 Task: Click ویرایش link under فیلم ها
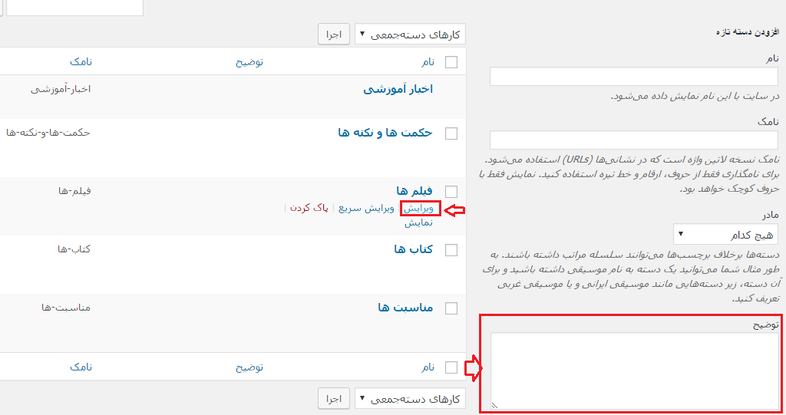(x=418, y=209)
